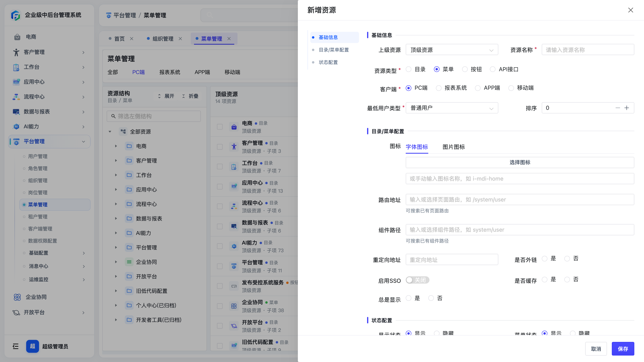Click the 选择图标 button
The image size is (644, 362).
(520, 162)
